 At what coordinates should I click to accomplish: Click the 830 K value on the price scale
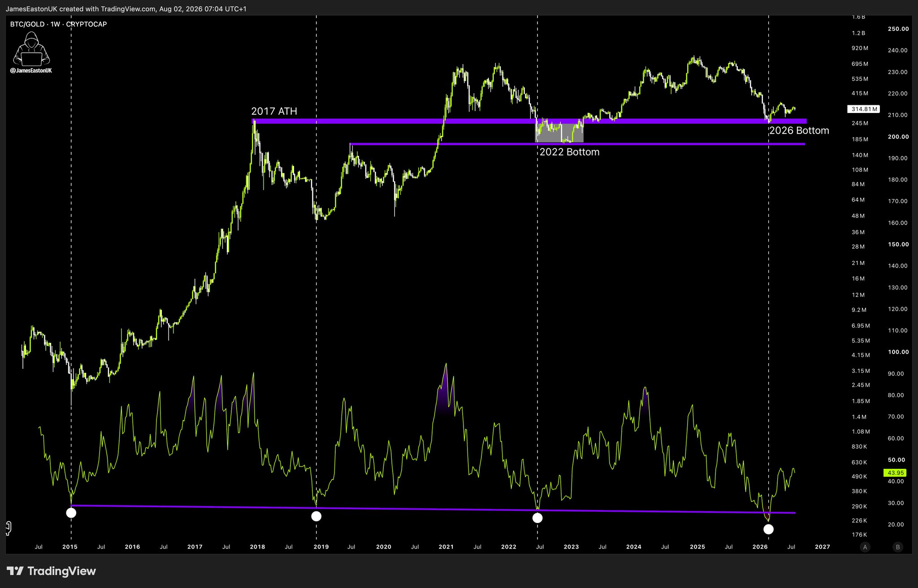[860, 447]
